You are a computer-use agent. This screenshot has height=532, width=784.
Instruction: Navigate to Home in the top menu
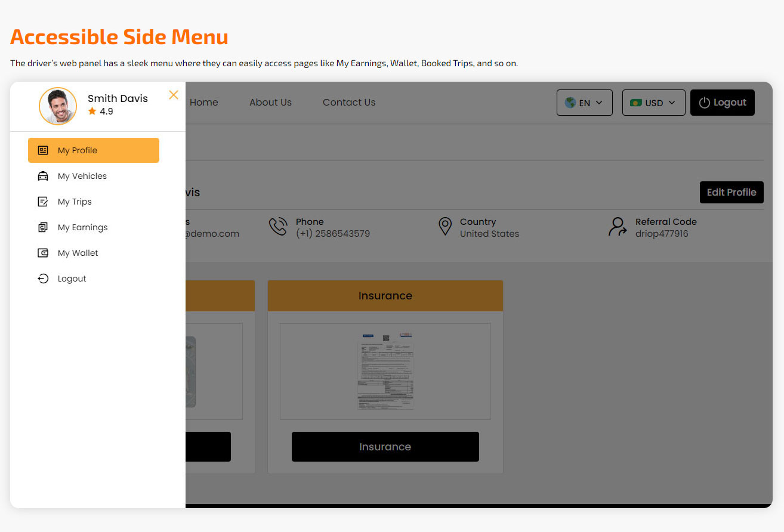(203, 102)
